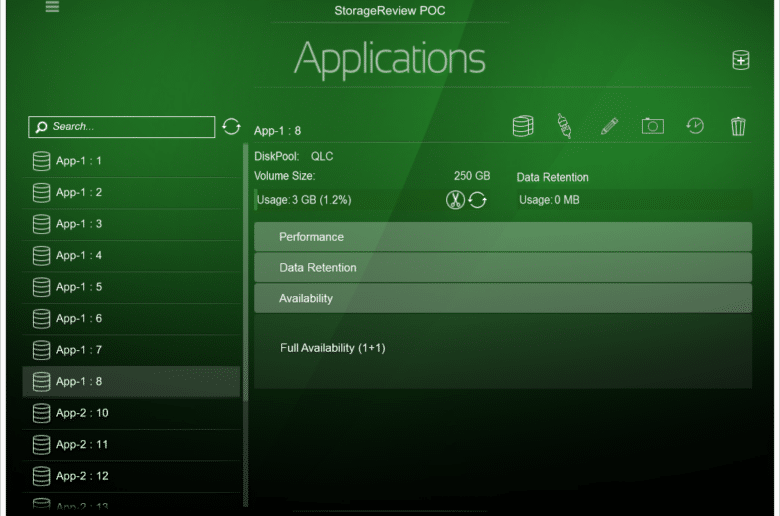The width and height of the screenshot is (780, 516).
Task: Delete App-1 : 8 with trash icon
Action: [x=738, y=126]
